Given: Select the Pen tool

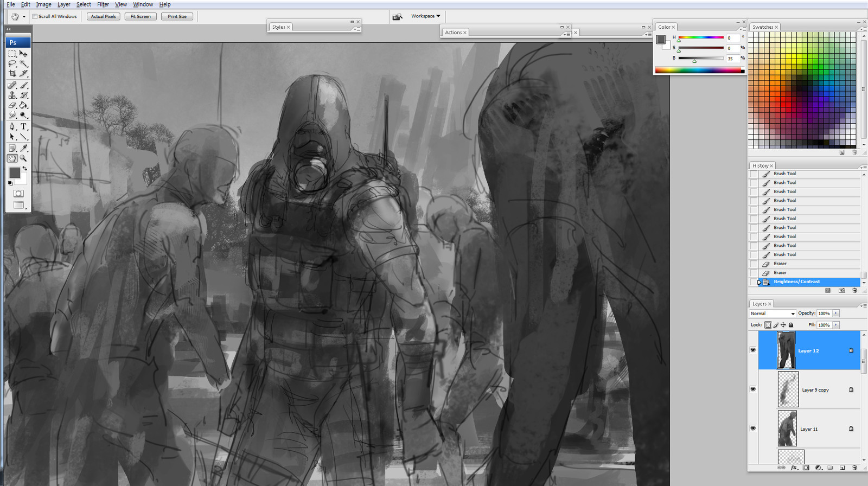Looking at the screenshot, I should [12, 126].
